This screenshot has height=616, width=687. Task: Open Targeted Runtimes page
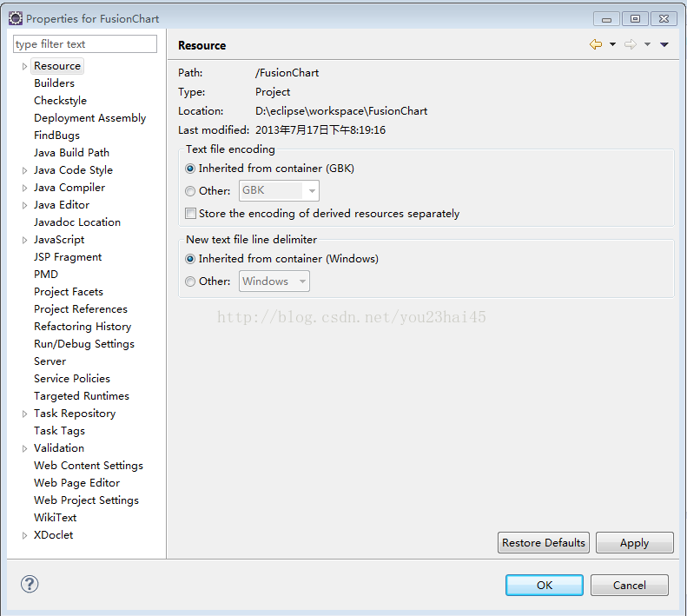(82, 396)
